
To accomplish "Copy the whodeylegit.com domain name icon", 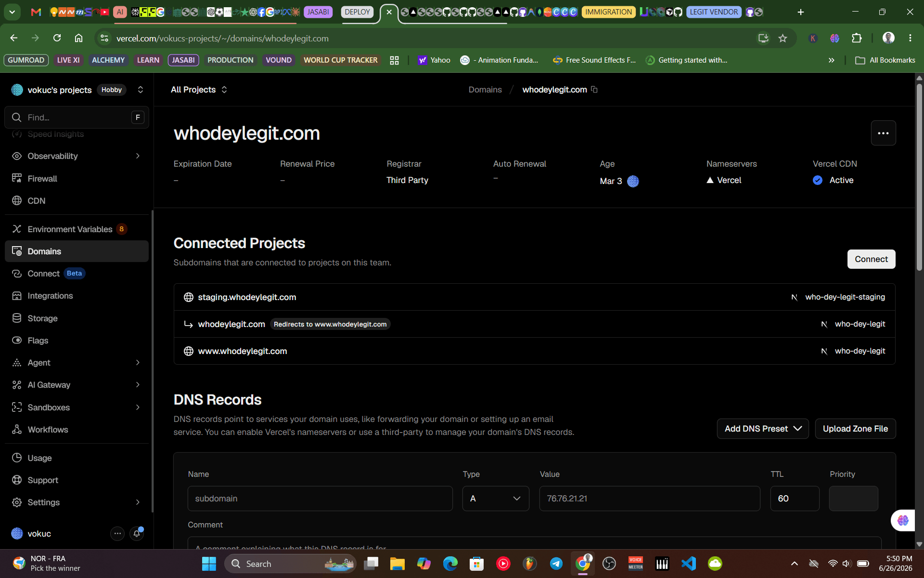I will tap(594, 90).
